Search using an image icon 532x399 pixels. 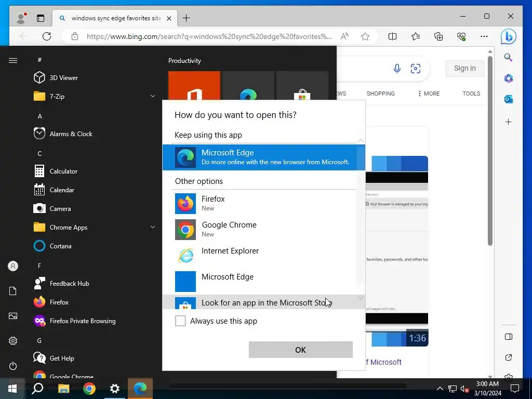[x=415, y=69]
